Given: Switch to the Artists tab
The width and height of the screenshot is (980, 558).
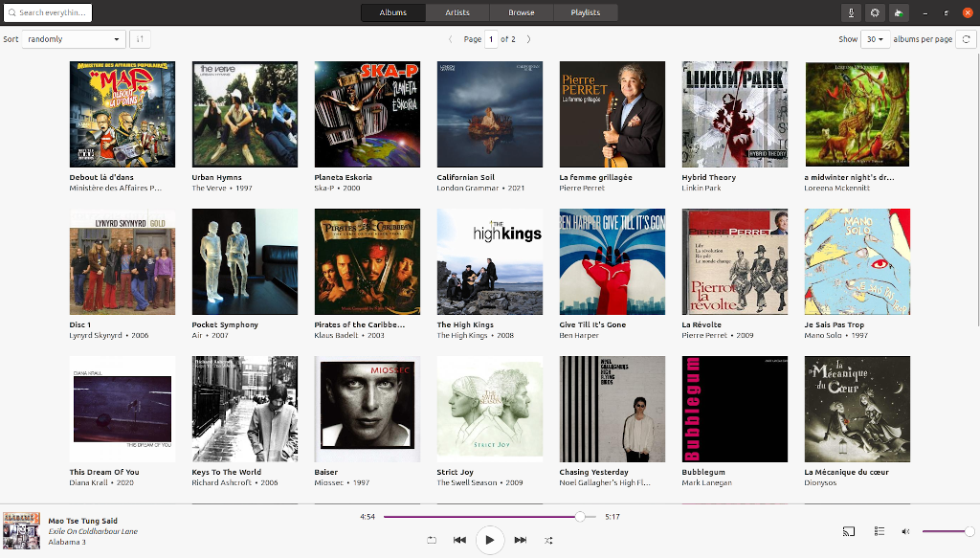Looking at the screenshot, I should 457,12.
